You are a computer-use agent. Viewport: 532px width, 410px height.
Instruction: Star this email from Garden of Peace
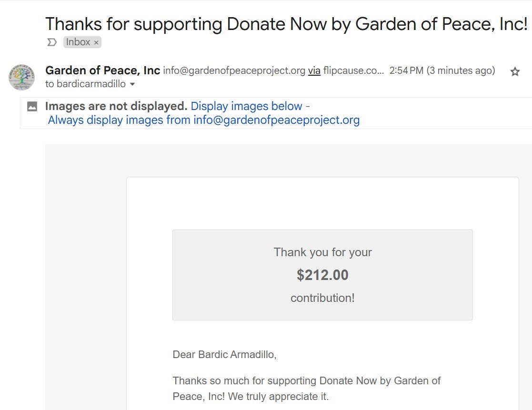(x=515, y=72)
